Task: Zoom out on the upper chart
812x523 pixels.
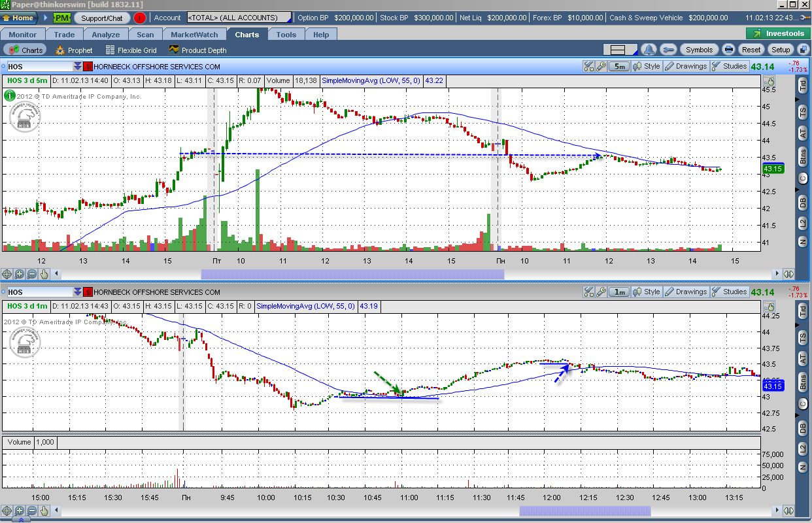Action: (31, 274)
